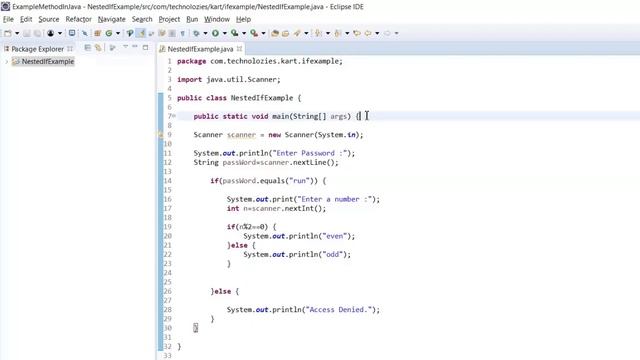The height and width of the screenshot is (360, 640).
Task: Click the New file wizard icon
Action: 8,33
